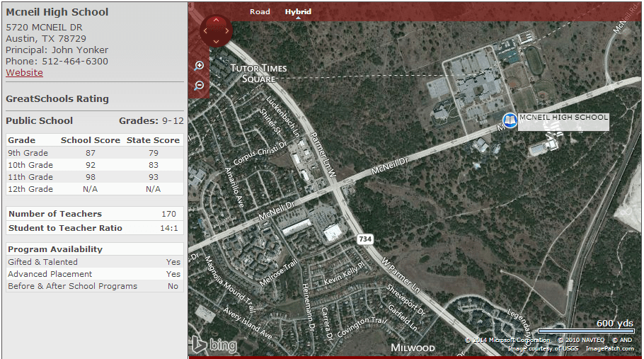The width and height of the screenshot is (644, 359).
Task: Click the 'Advanced Placement' row
Action: click(94, 274)
